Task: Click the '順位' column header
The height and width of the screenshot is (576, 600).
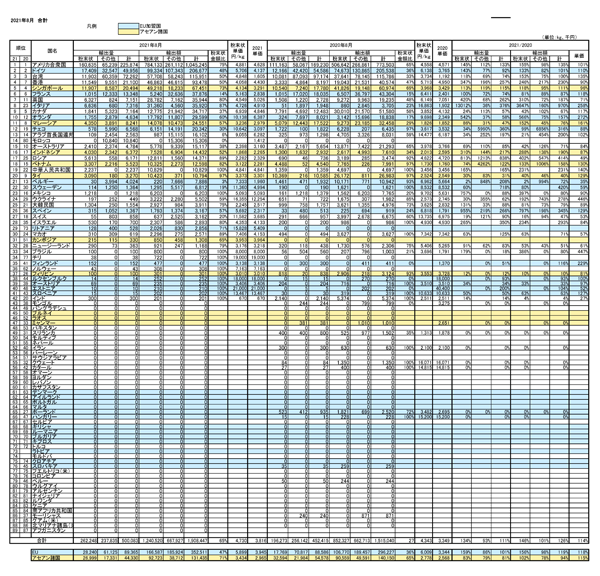Action: tap(20, 48)
